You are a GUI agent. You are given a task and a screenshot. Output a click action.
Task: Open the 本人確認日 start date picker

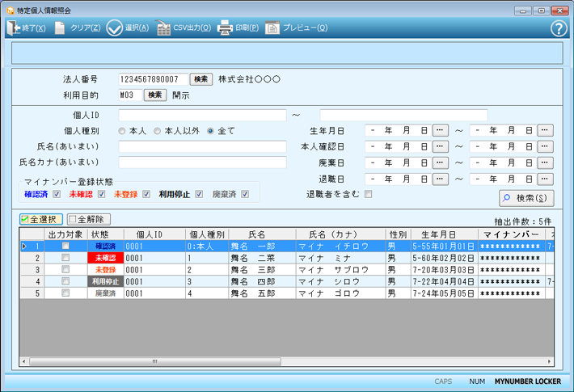(x=440, y=147)
